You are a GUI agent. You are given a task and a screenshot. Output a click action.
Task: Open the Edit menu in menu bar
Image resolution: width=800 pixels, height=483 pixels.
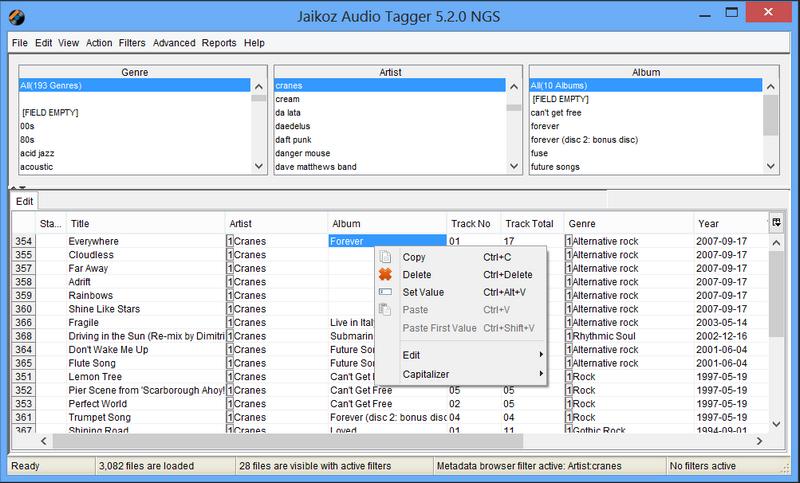43,43
